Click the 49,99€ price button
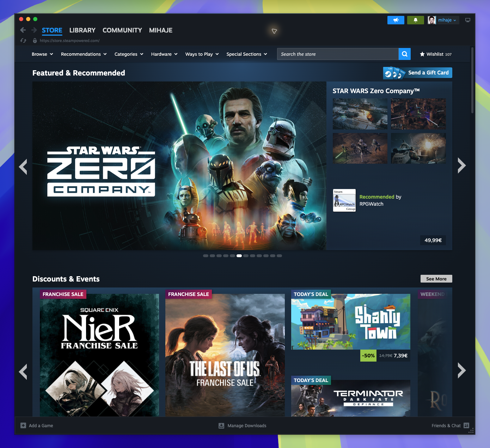This screenshot has height=448, width=490. pyautogui.click(x=433, y=240)
